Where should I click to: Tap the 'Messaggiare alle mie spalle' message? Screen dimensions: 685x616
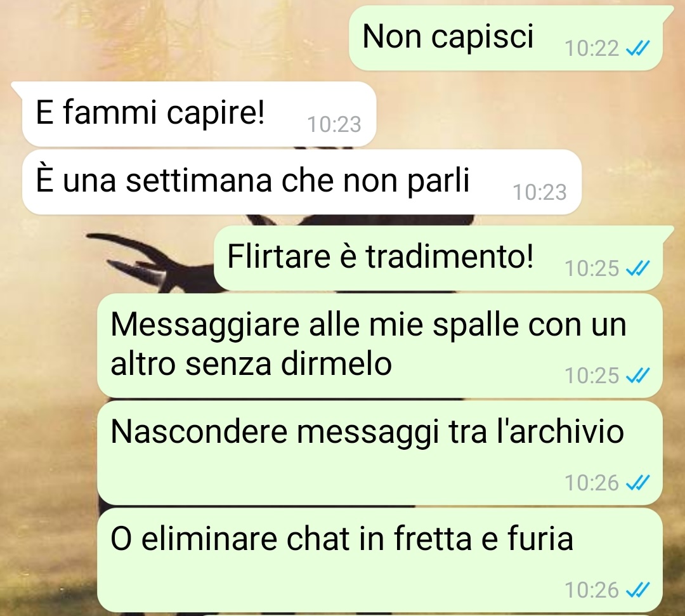coord(380,346)
